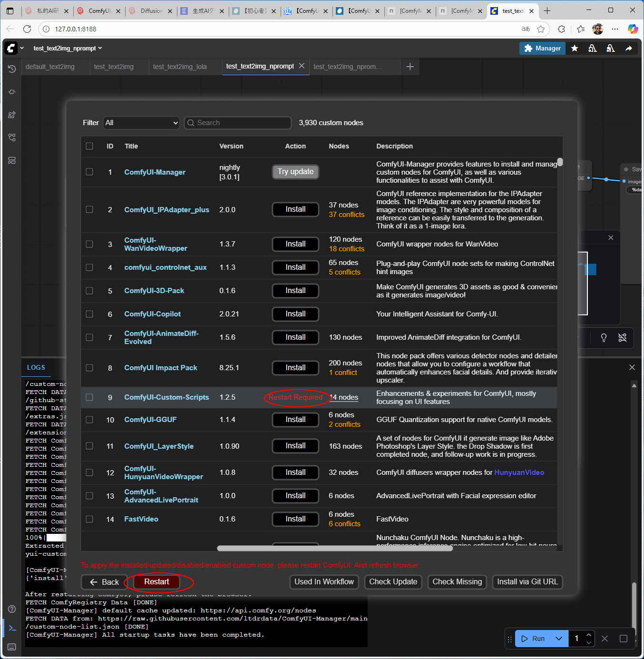The height and width of the screenshot is (659, 644).
Task: Click the red Restart button
Action: [x=156, y=582]
